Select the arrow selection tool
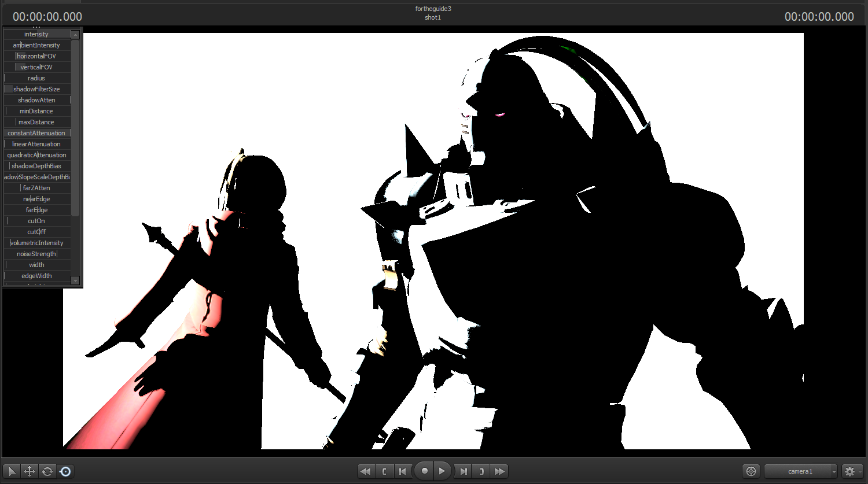Viewport: 868px width, 484px height. tap(12, 471)
